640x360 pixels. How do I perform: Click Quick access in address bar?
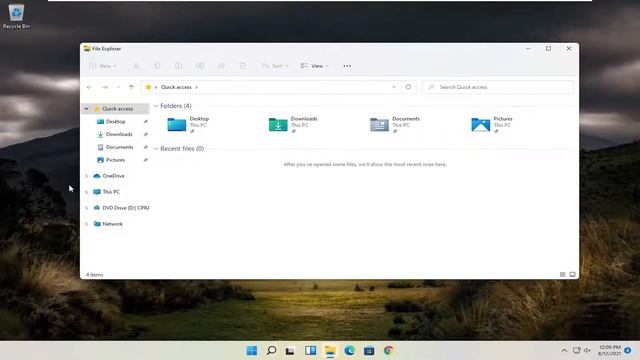176,87
